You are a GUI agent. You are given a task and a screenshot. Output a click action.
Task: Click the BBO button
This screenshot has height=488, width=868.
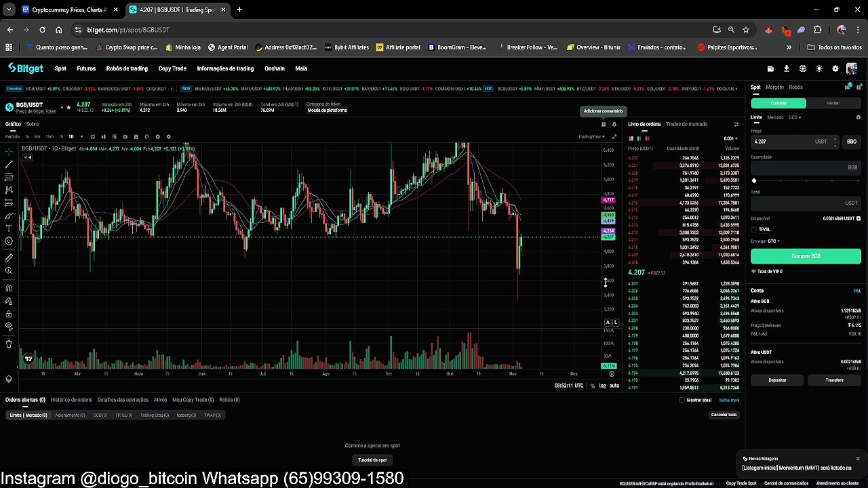pos(852,142)
